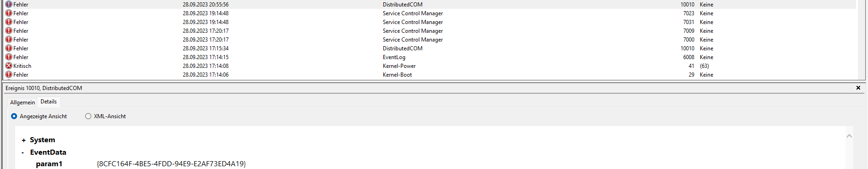Switch to the XML-Ansicht radio option
This screenshot has height=169, width=868.
88,116
